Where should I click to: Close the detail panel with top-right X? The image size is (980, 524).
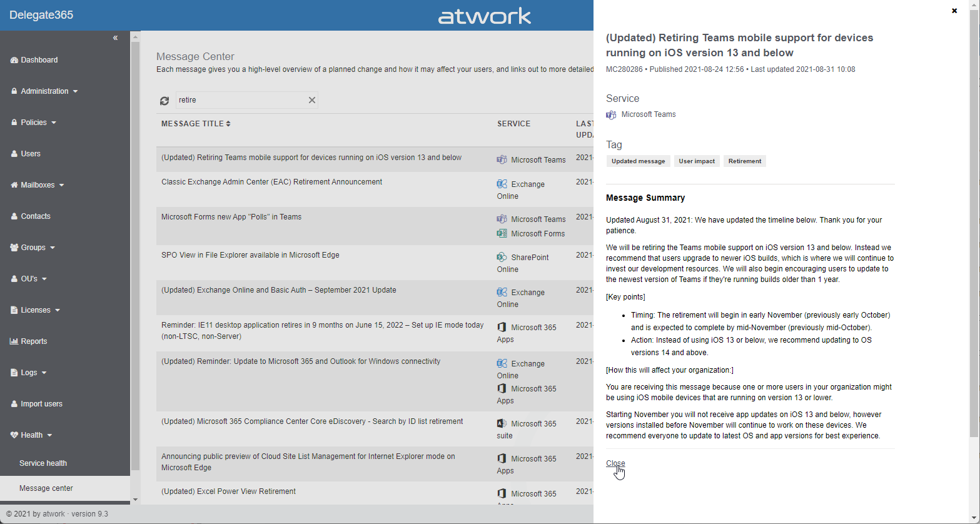coord(954,11)
